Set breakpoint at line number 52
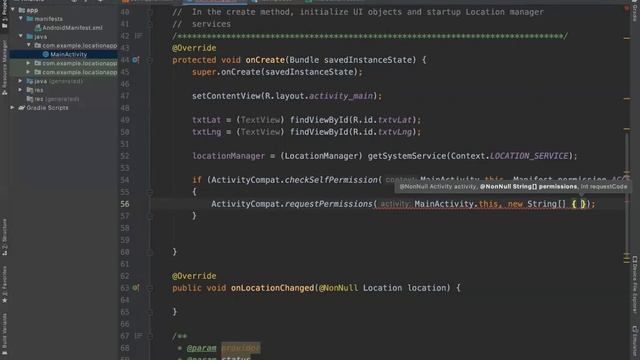 pyautogui.click(x=125, y=156)
